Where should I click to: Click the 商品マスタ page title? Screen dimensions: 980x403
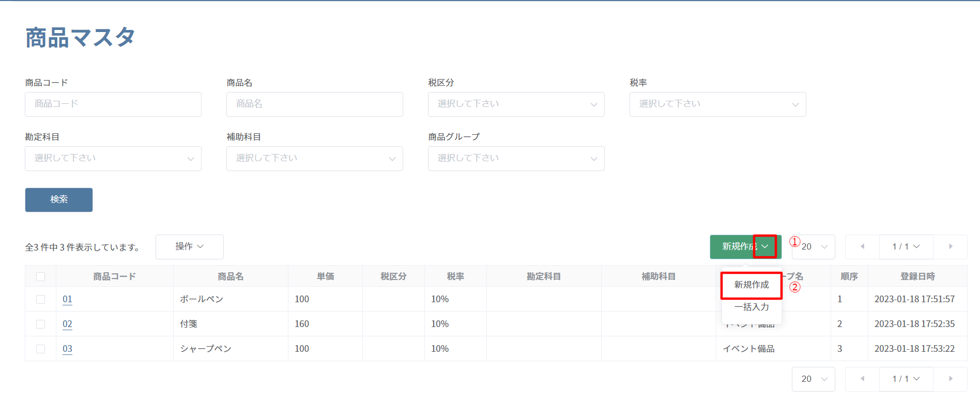pos(80,38)
